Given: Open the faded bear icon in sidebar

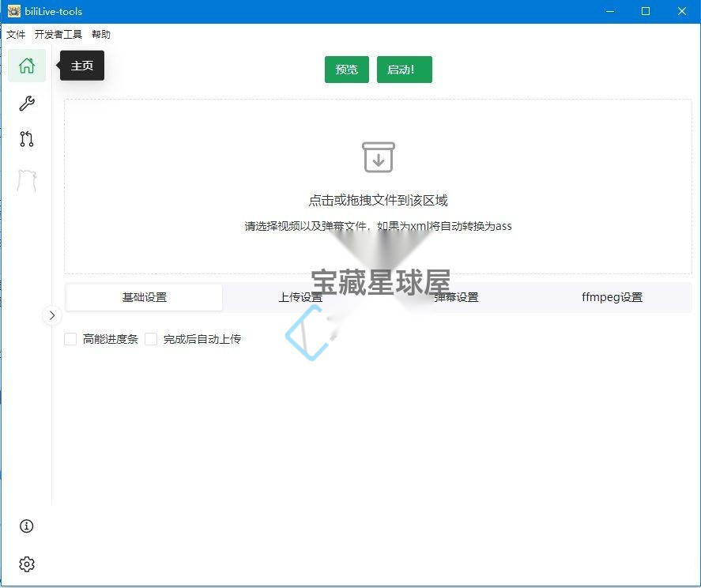Looking at the screenshot, I should [x=27, y=181].
